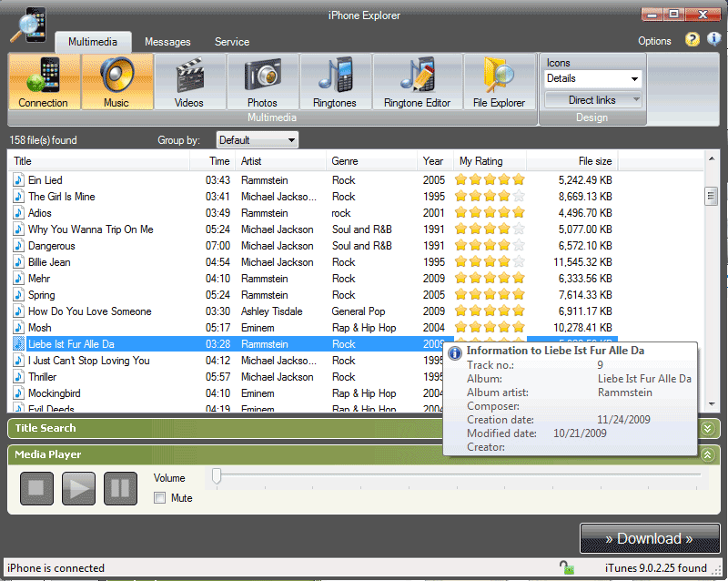
Task: Click the music note icon beside Ein Lied
Action: (x=18, y=180)
